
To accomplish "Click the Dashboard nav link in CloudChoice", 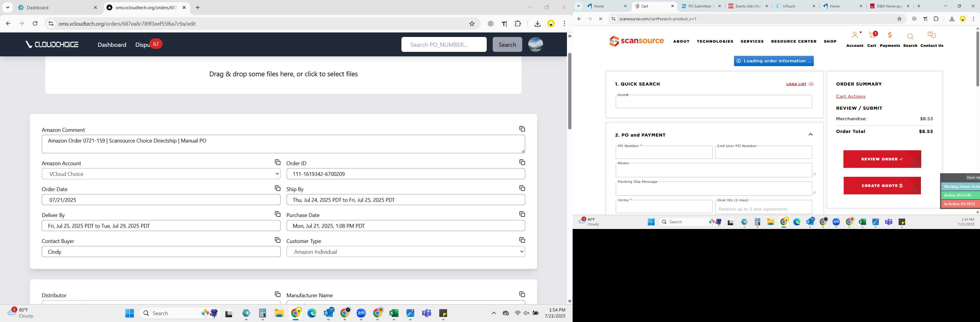I will (112, 44).
